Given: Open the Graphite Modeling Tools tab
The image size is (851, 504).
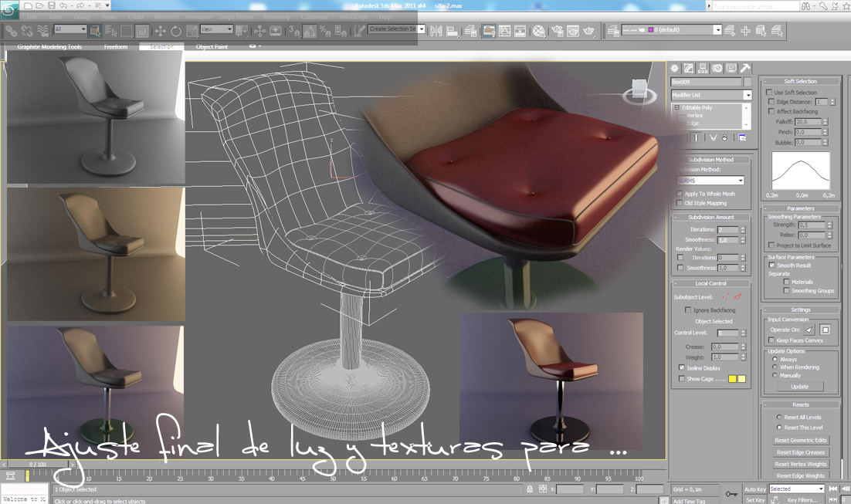Looking at the screenshot, I should pos(49,46).
